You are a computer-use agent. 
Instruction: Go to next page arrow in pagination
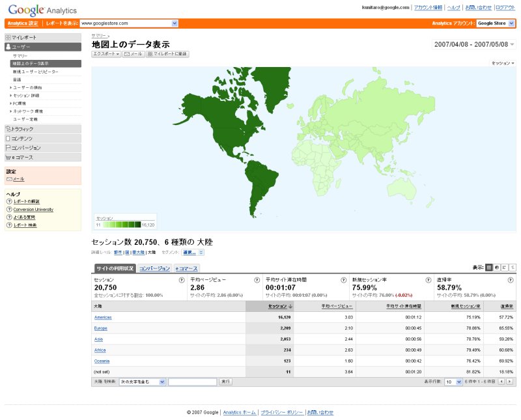pyautogui.click(x=509, y=382)
